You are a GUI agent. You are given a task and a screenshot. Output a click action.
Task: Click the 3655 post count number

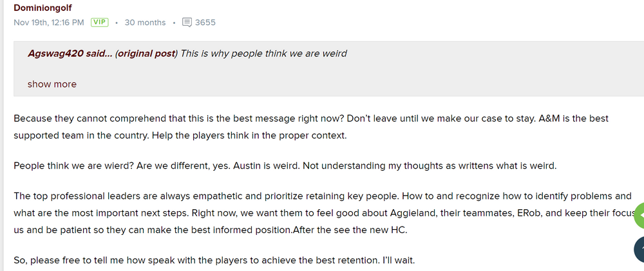(x=205, y=23)
